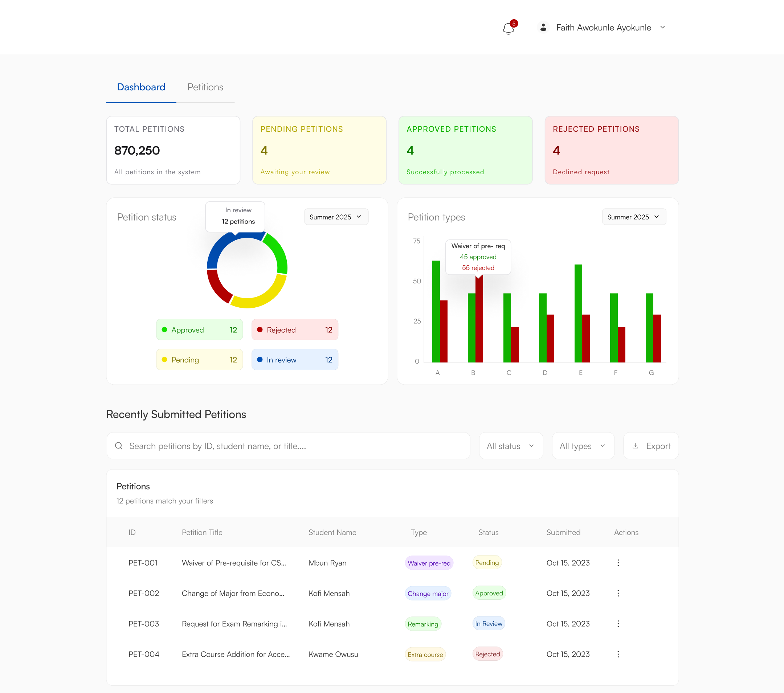Toggle the Rejected legend in Petition status
Image resolution: width=784 pixels, height=693 pixels.
pos(295,329)
